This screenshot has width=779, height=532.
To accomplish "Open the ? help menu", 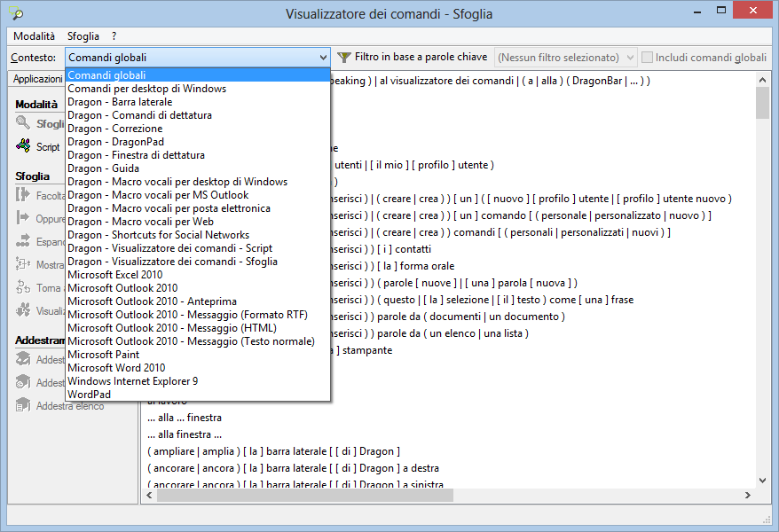I will (114, 36).
